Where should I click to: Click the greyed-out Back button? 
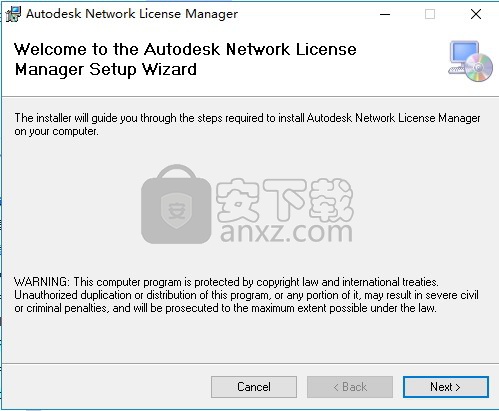pyautogui.click(x=350, y=387)
